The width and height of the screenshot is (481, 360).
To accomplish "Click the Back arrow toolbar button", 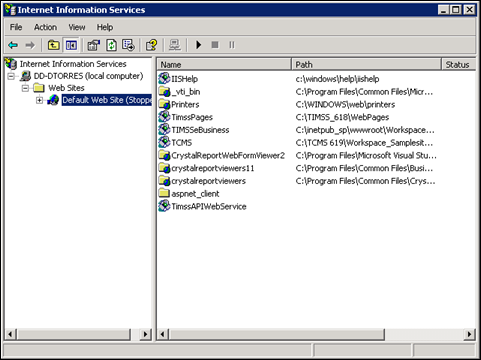I will [x=13, y=45].
